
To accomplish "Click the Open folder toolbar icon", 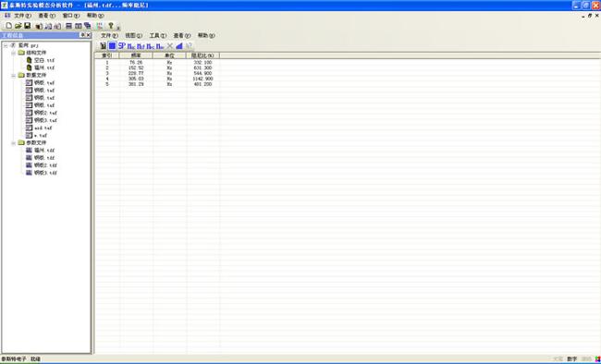I will point(18,26).
